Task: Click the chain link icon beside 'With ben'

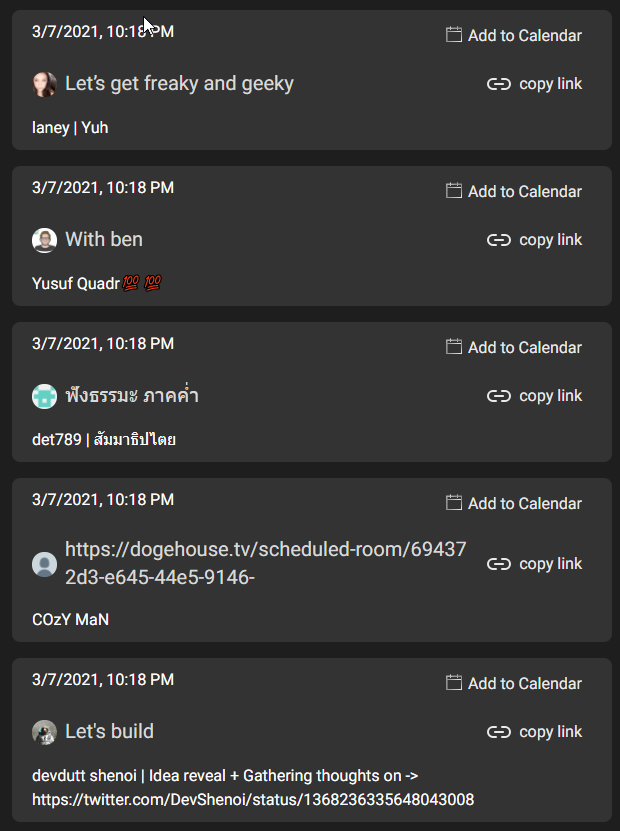Action: 498,240
